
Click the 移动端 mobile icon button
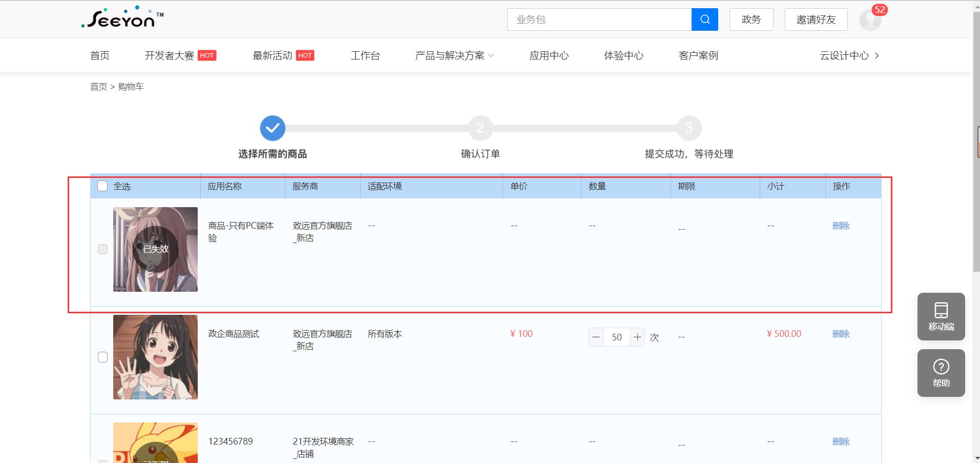941,316
